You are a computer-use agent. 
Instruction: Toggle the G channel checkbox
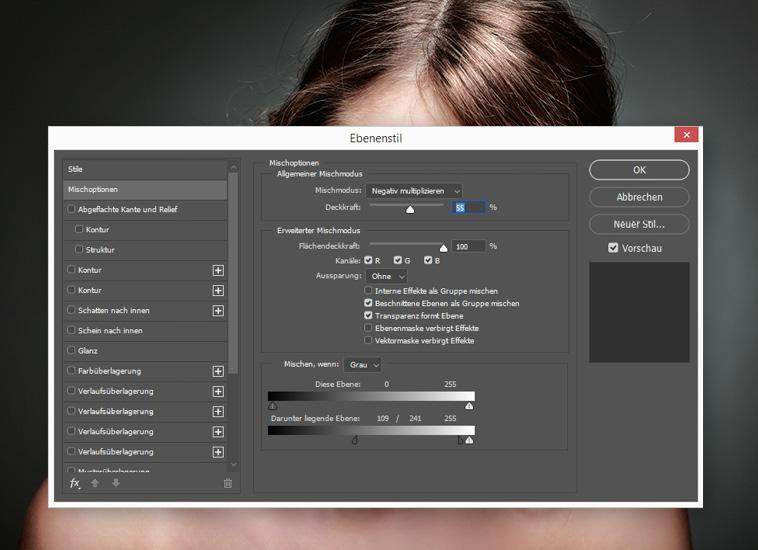point(398,260)
